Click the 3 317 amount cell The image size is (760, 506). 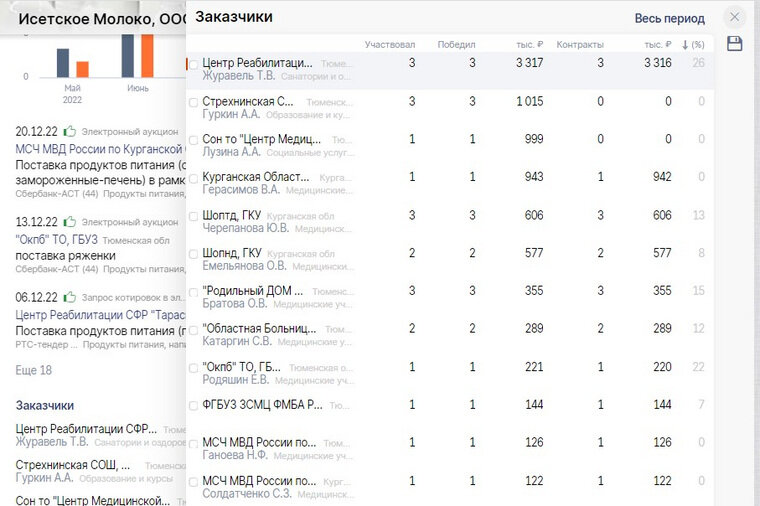point(529,63)
